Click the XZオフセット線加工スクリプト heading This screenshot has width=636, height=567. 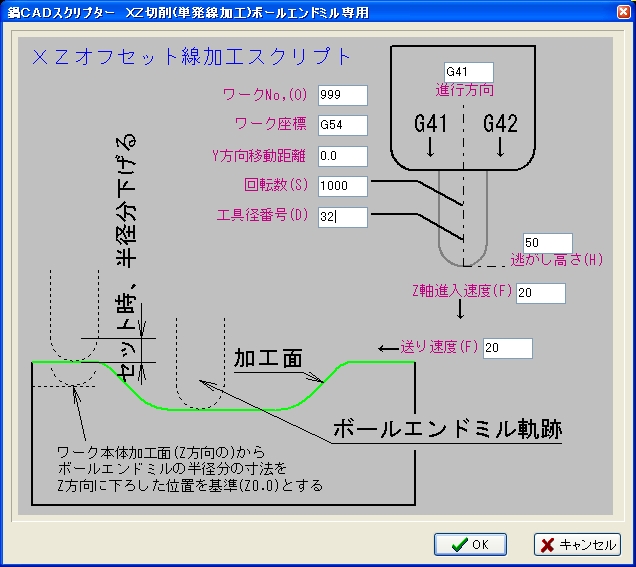pyautogui.click(x=191, y=56)
